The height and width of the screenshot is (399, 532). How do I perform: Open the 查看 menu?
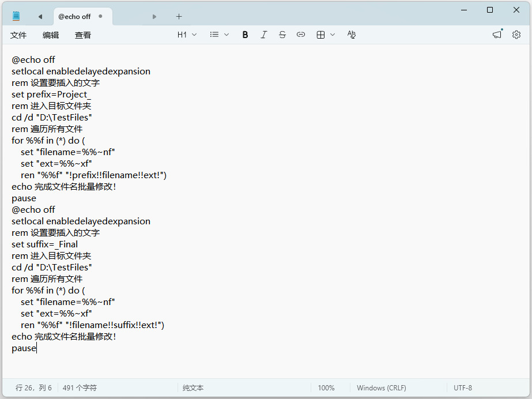coord(83,35)
